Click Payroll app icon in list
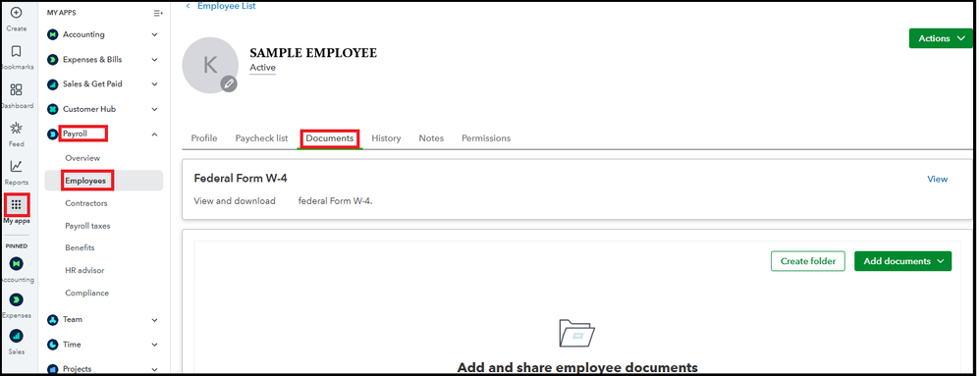Viewport: 980px width, 376px height. coord(53,134)
